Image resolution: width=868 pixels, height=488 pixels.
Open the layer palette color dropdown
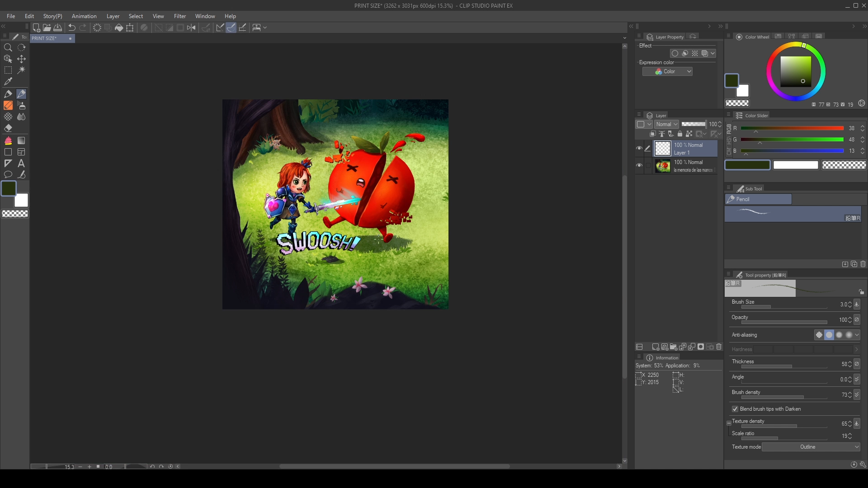pos(644,124)
